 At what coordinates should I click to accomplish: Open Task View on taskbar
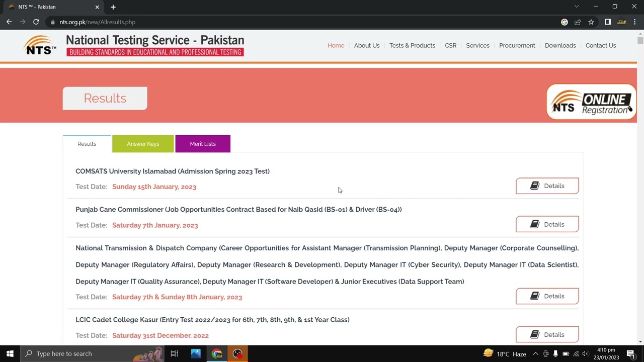tap(174, 353)
